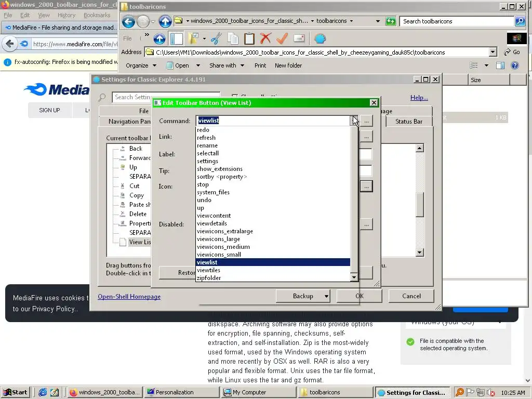This screenshot has height=399, width=532.
Task: Click the folder options toolbar icon
Action: pos(194,38)
